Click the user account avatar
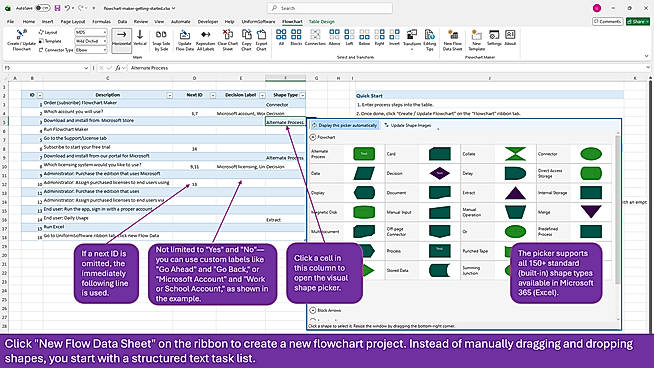The image size is (654, 368). (597, 8)
